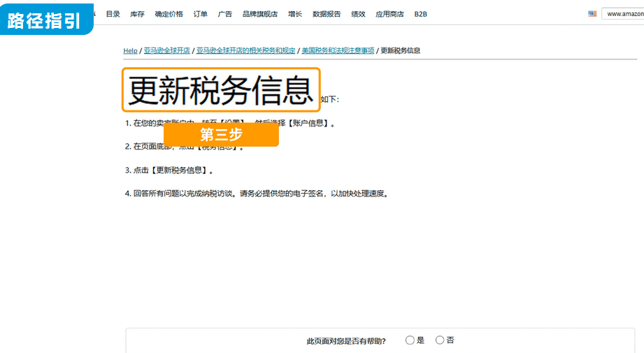
Task: Open 美国税务和法规注意事项 breadcrumb link
Action: [x=338, y=50]
